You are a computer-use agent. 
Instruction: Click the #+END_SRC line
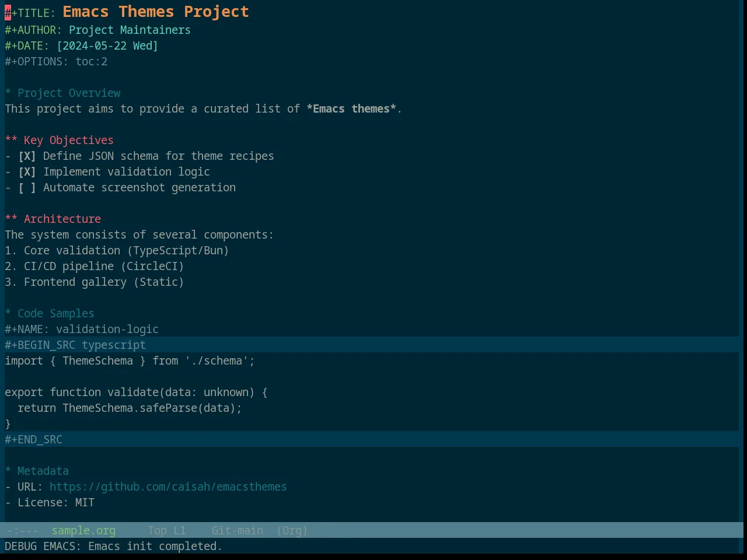click(34, 440)
